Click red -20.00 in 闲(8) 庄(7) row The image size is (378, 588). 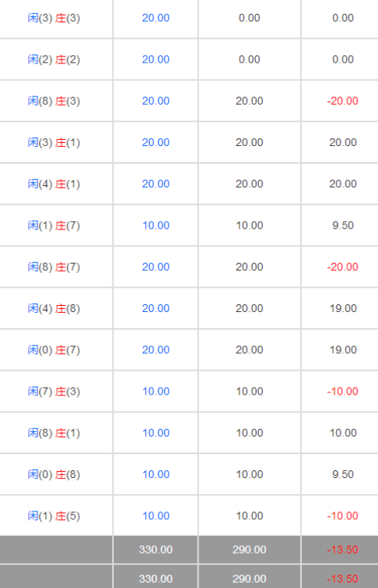[x=343, y=267]
